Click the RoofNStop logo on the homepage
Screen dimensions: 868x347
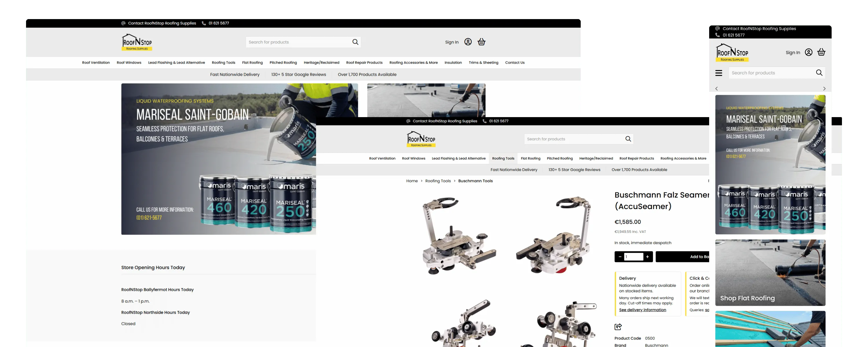click(137, 42)
